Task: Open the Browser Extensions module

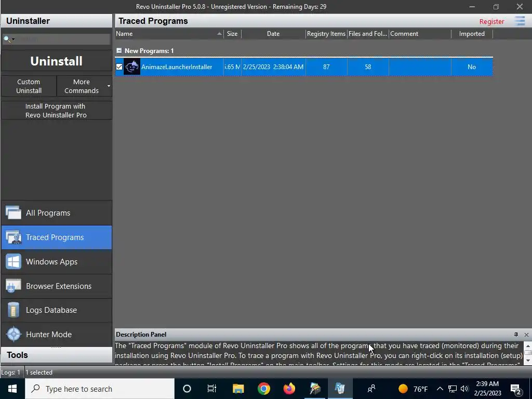Action: point(56,286)
